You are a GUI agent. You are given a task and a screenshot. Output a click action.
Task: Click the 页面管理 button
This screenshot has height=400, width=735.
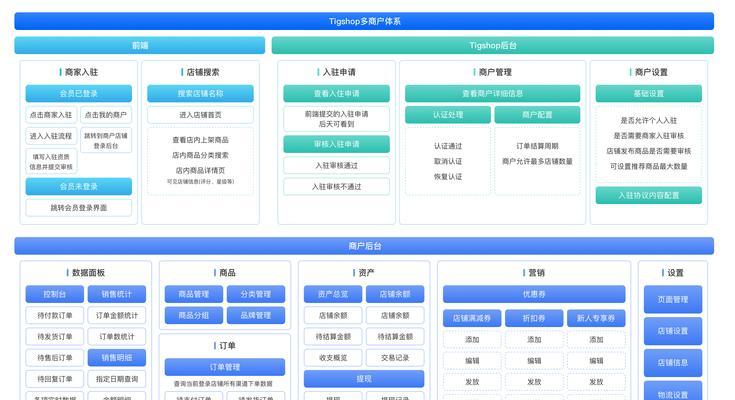pos(673,299)
